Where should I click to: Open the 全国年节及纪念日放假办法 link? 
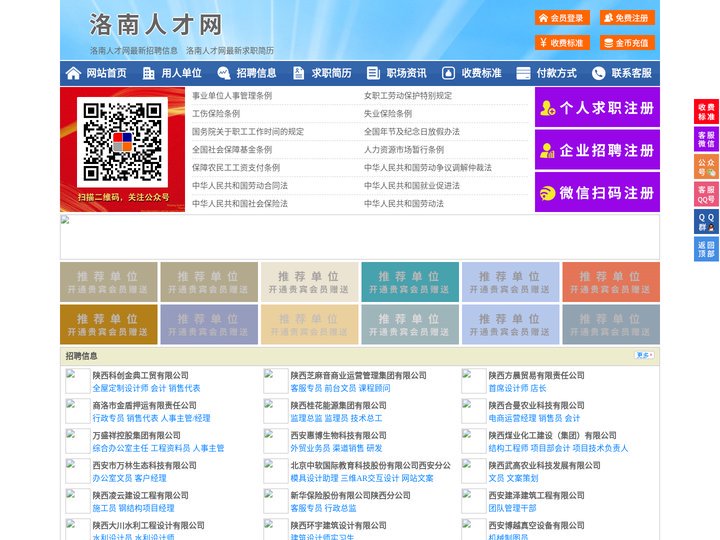point(412,131)
